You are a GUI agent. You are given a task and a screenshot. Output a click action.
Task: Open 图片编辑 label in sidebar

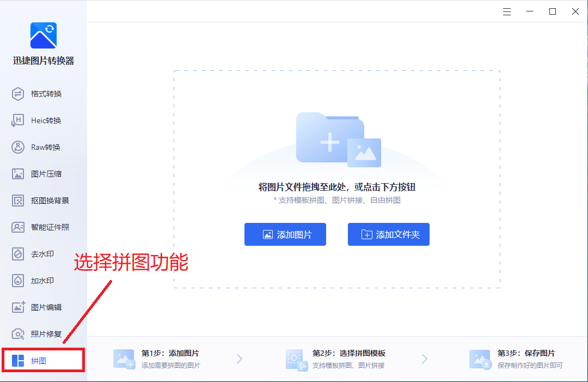click(x=46, y=307)
